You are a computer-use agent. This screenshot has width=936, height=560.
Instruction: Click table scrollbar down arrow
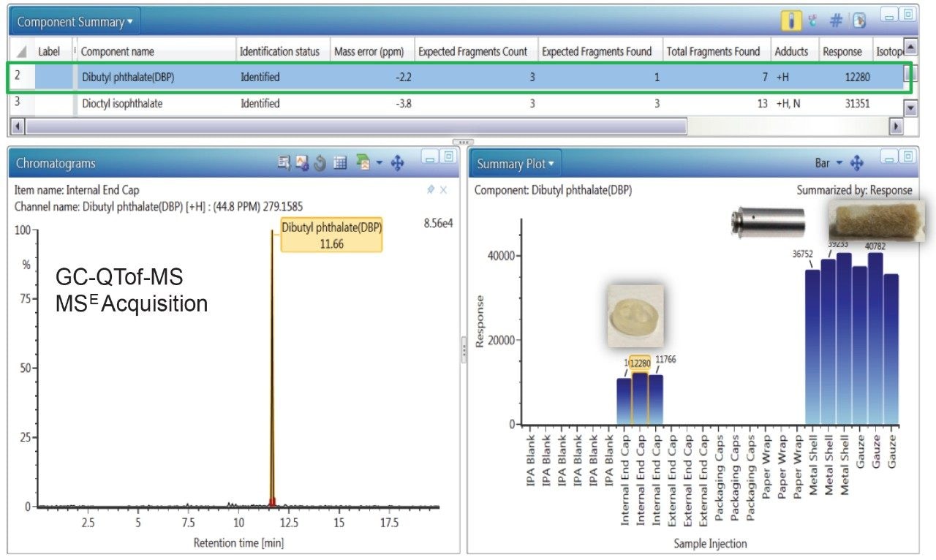pos(910,109)
